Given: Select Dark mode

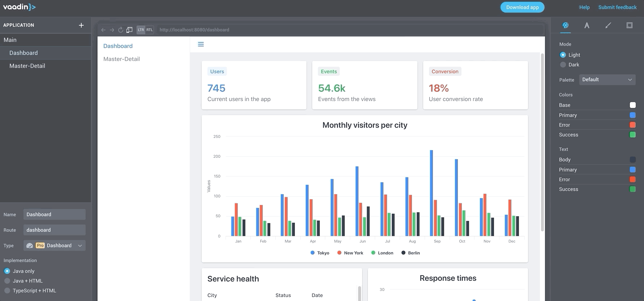Looking at the screenshot, I should pos(563,65).
